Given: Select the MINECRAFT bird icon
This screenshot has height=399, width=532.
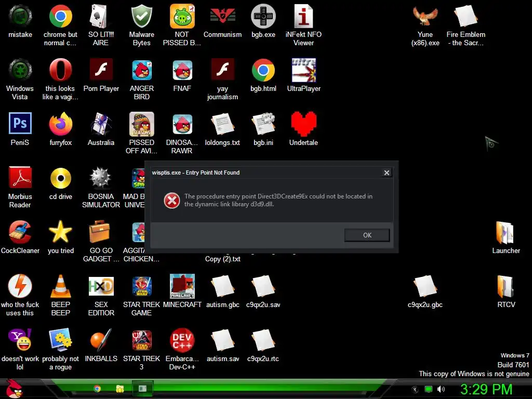Looking at the screenshot, I should tap(182, 286).
